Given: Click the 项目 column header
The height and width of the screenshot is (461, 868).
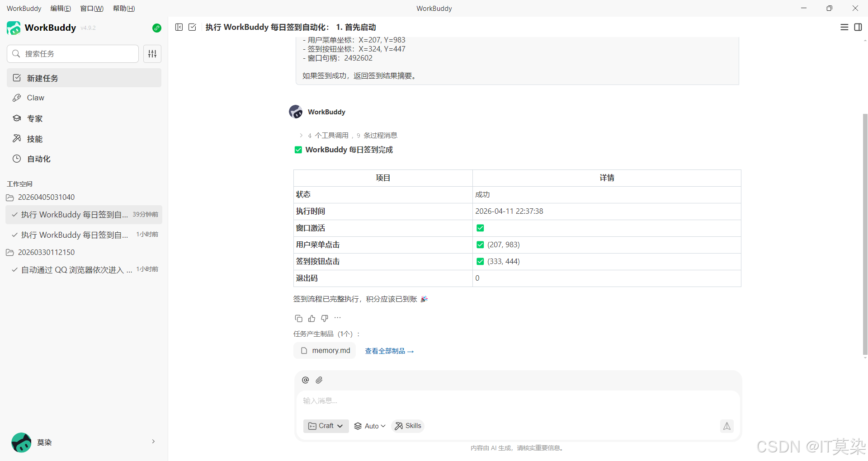Looking at the screenshot, I should (x=383, y=178).
